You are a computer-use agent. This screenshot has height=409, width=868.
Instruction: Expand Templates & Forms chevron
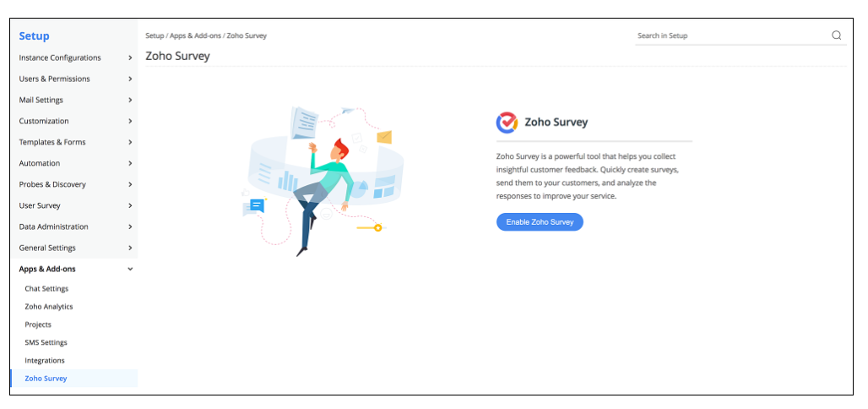[x=130, y=142]
